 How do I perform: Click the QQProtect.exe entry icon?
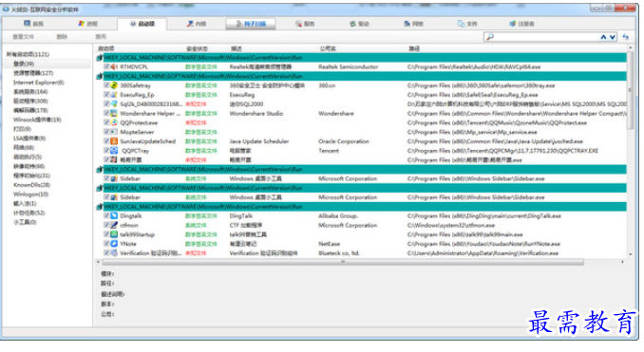tap(114, 122)
